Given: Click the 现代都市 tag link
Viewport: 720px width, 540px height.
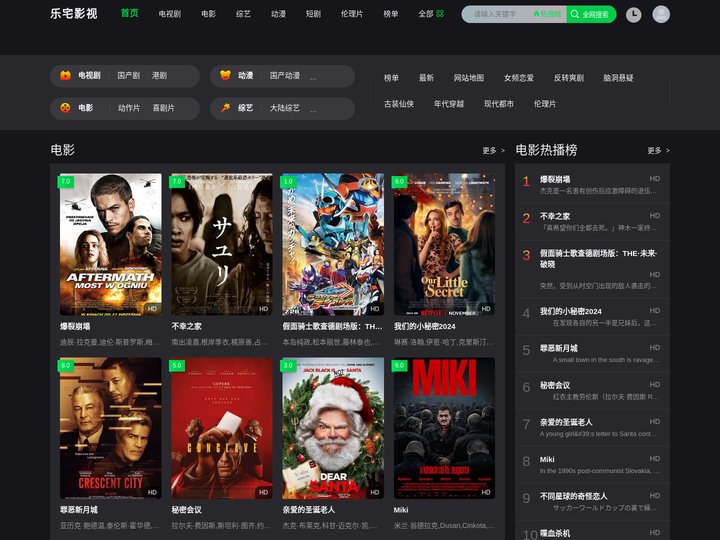Looking at the screenshot, I should tap(499, 104).
